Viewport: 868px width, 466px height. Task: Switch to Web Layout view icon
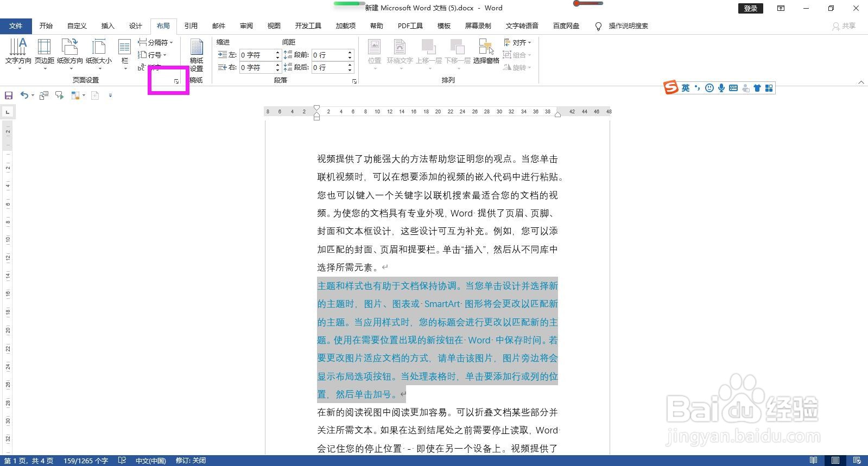tap(857, 461)
